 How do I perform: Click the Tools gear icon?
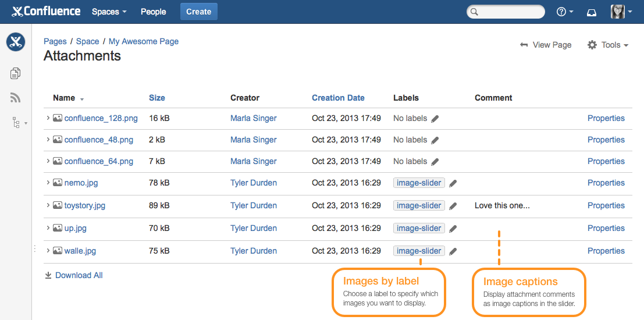click(x=592, y=45)
